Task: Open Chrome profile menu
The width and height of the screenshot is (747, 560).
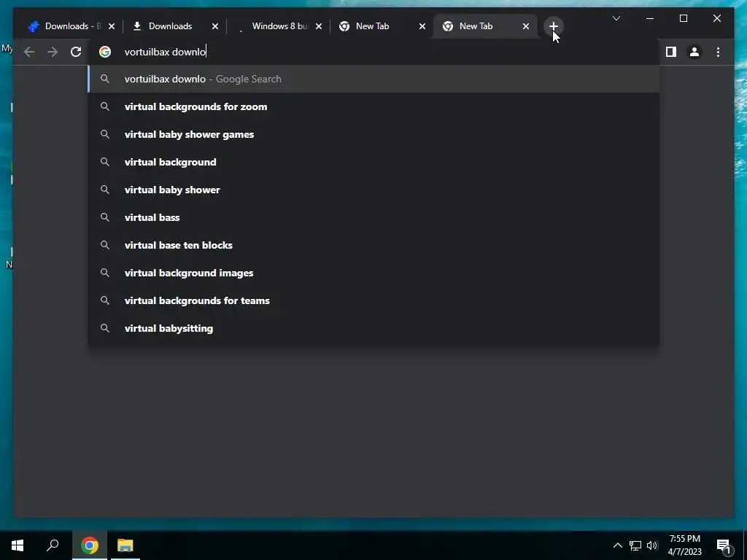Action: pyautogui.click(x=694, y=52)
